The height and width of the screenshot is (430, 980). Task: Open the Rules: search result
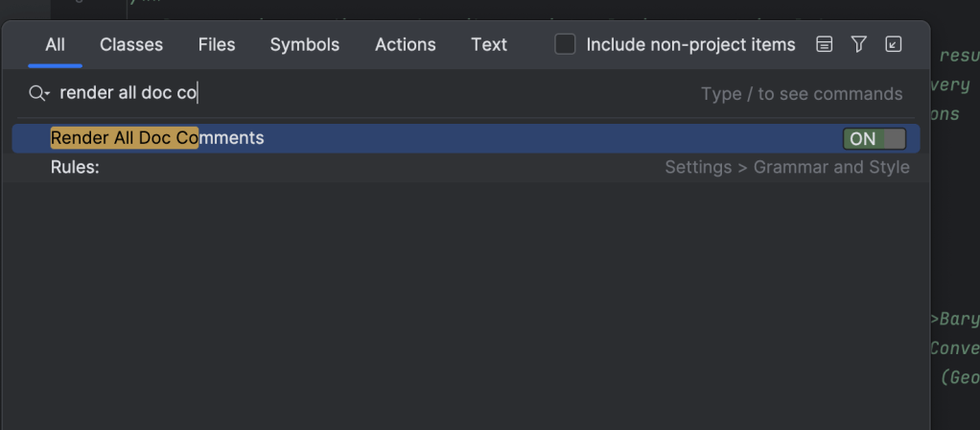pos(75,167)
